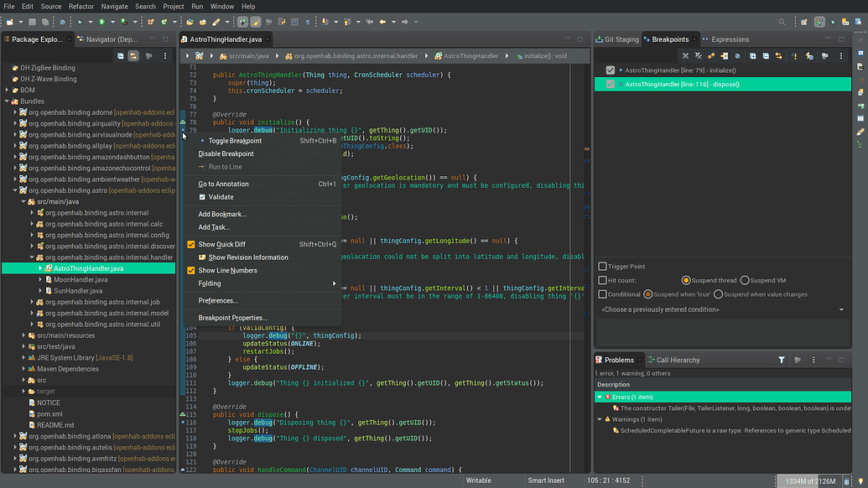Filter the Problems view

(782, 359)
